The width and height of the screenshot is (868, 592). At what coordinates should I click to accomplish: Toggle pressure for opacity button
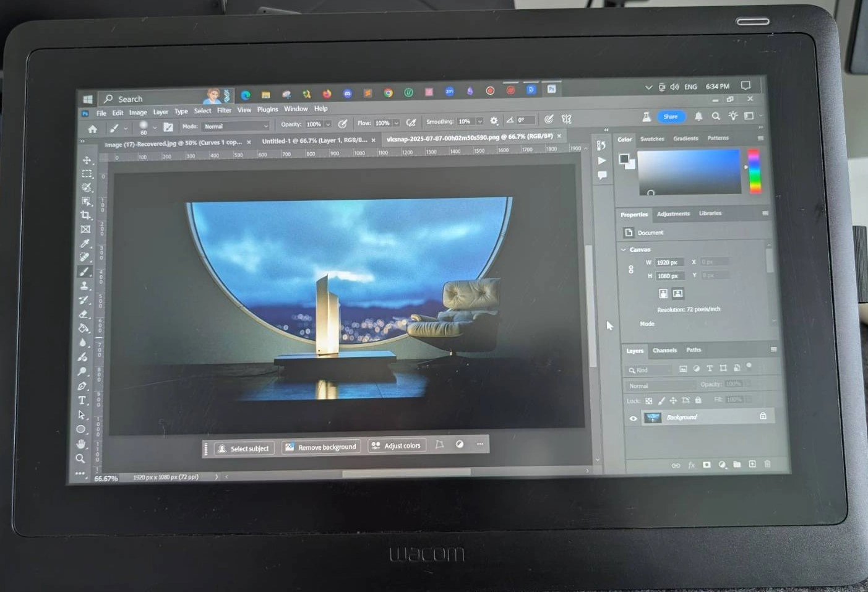[x=343, y=124]
